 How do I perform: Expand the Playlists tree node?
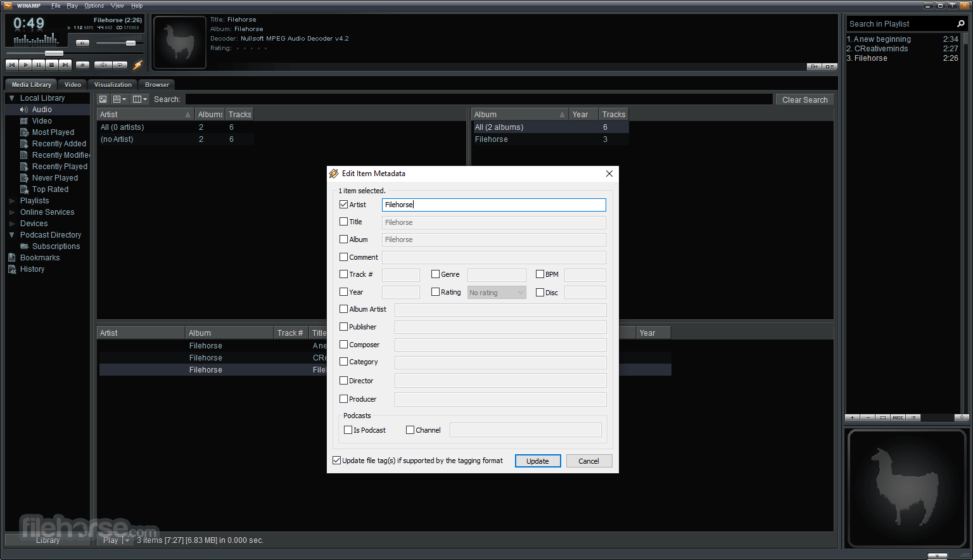[12, 201]
